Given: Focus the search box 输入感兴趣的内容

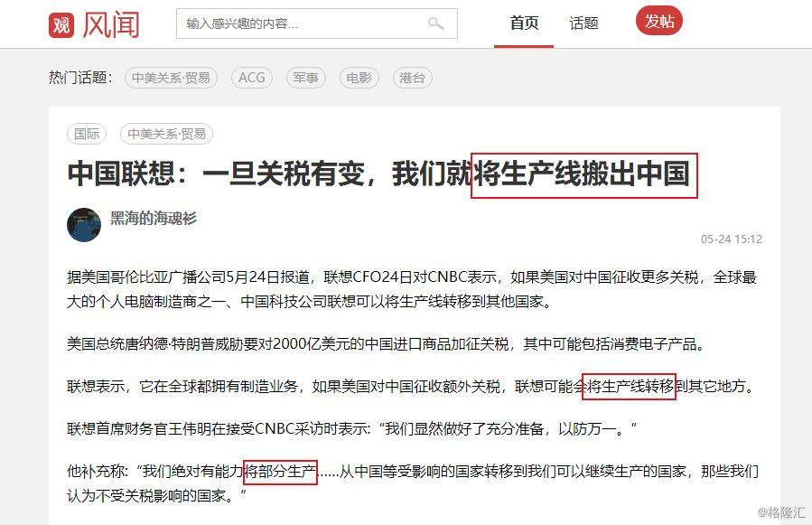Looking at the screenshot, I should pos(316,23).
